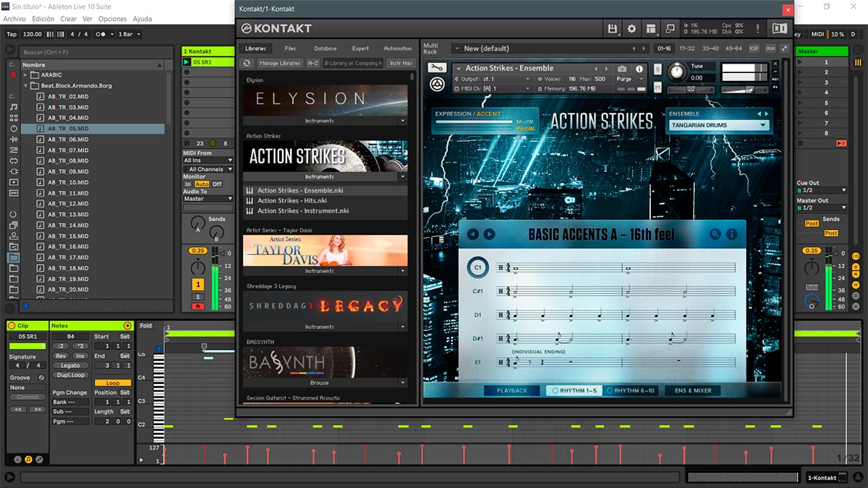Switch to Files tab in Kontakt browser
The width and height of the screenshot is (868, 488).
point(291,48)
